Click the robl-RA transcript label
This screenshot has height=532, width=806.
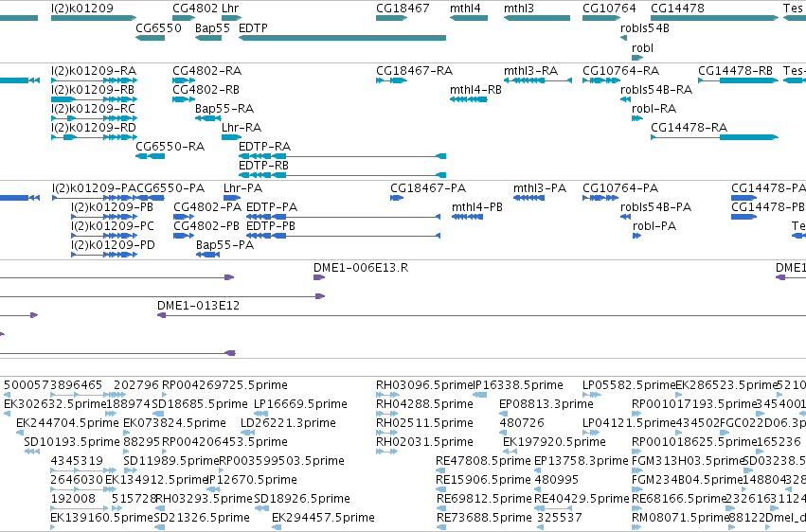tap(654, 108)
